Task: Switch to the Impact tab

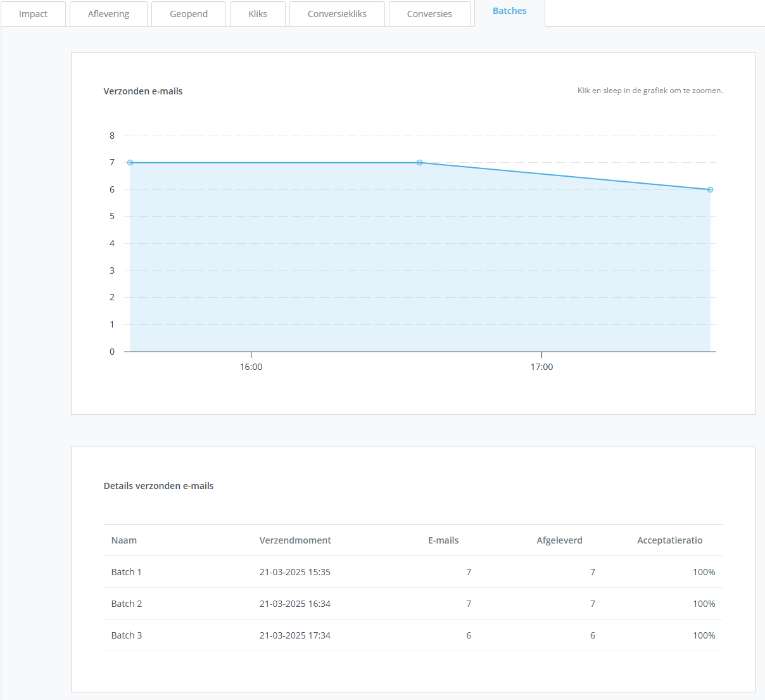Action: click(33, 14)
